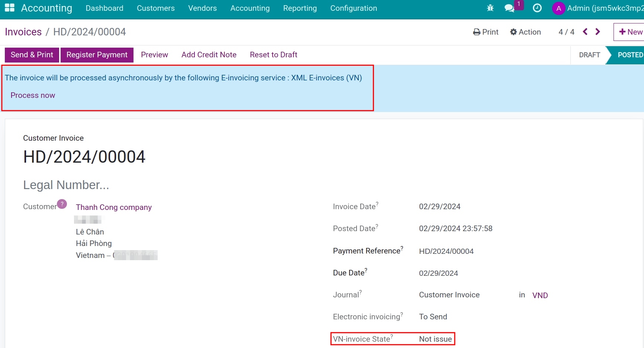Open the Print dropdown
The width and height of the screenshot is (644, 348).
pos(486,32)
